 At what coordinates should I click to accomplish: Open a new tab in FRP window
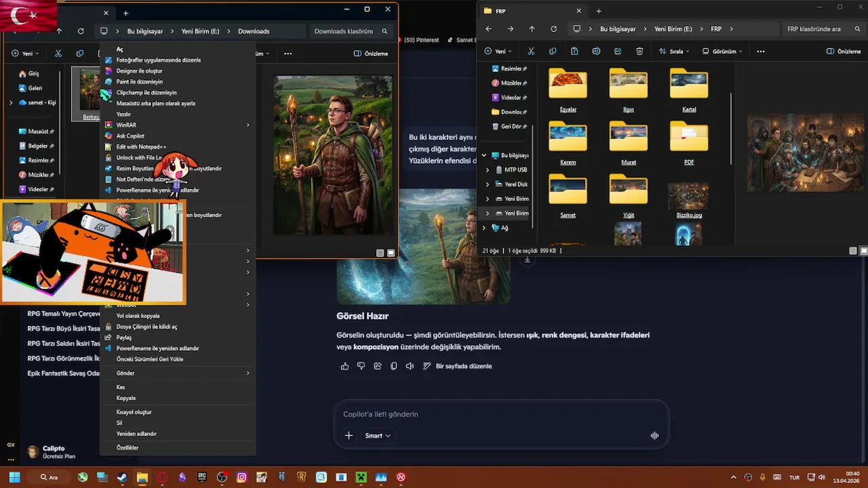click(x=598, y=11)
